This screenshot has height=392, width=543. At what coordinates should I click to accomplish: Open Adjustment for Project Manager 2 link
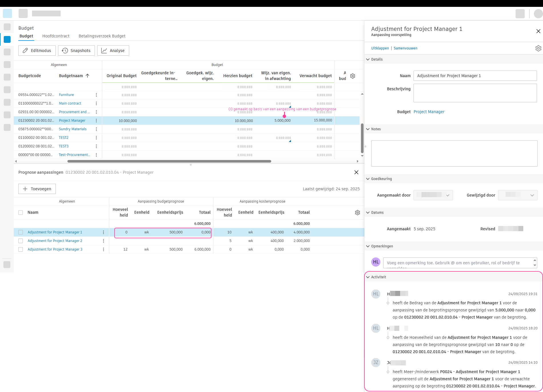click(x=55, y=241)
